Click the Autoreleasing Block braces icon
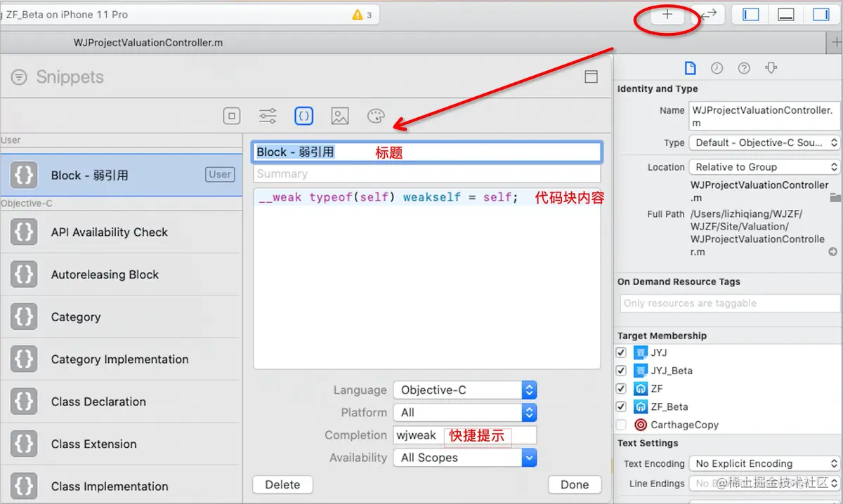Image resolution: width=843 pixels, height=504 pixels. point(24,274)
